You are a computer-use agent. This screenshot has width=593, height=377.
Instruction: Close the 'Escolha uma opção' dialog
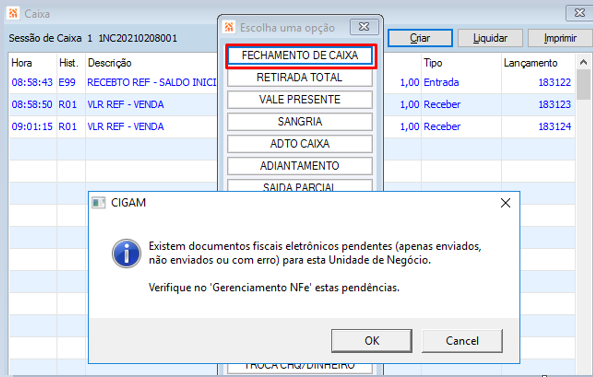click(363, 27)
